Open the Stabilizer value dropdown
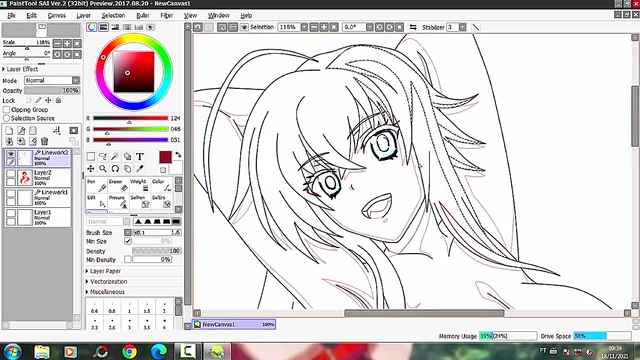Screen dimensions: 640x360 (x=462, y=27)
